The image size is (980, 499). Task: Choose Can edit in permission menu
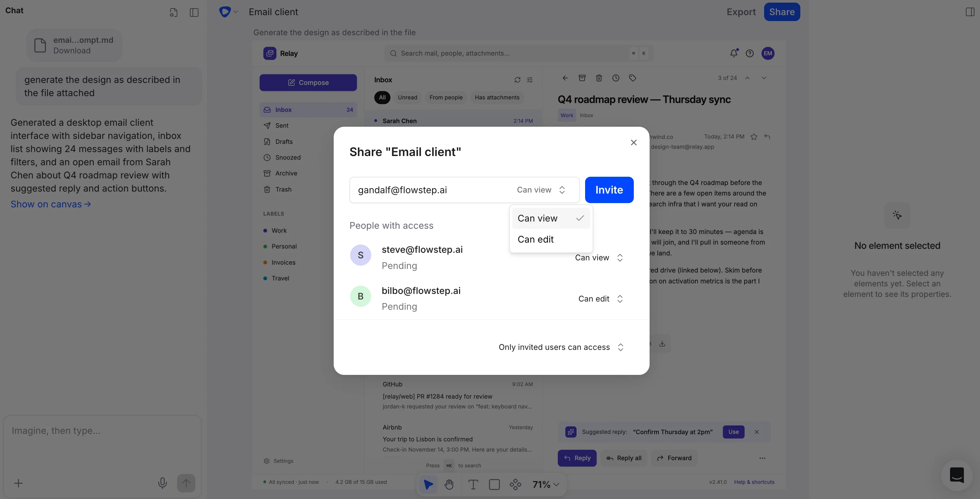tap(551, 239)
